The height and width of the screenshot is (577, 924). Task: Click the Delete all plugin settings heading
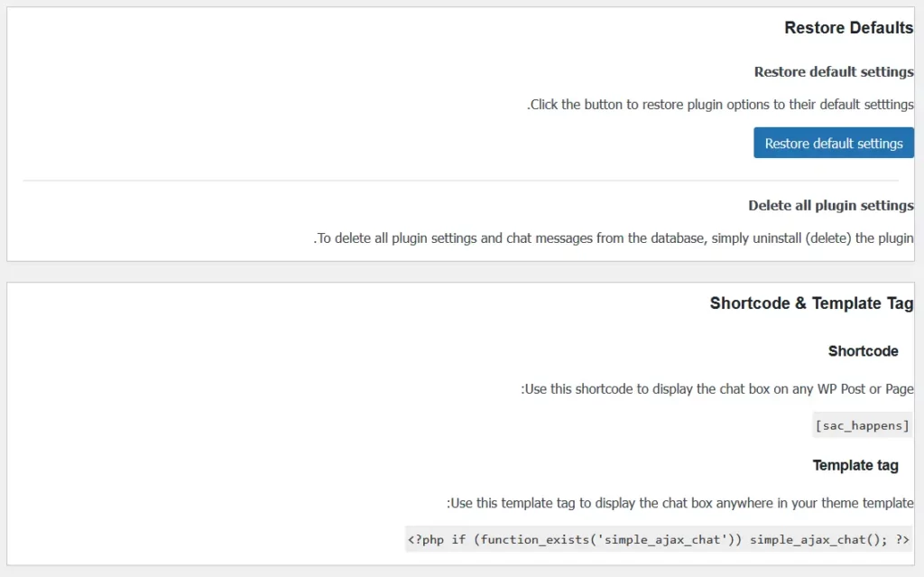point(830,206)
